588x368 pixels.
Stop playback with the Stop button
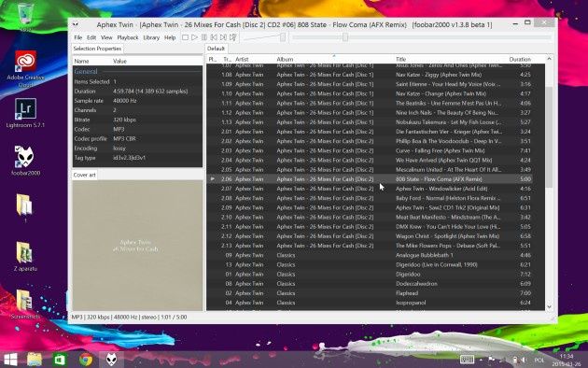[185, 37]
